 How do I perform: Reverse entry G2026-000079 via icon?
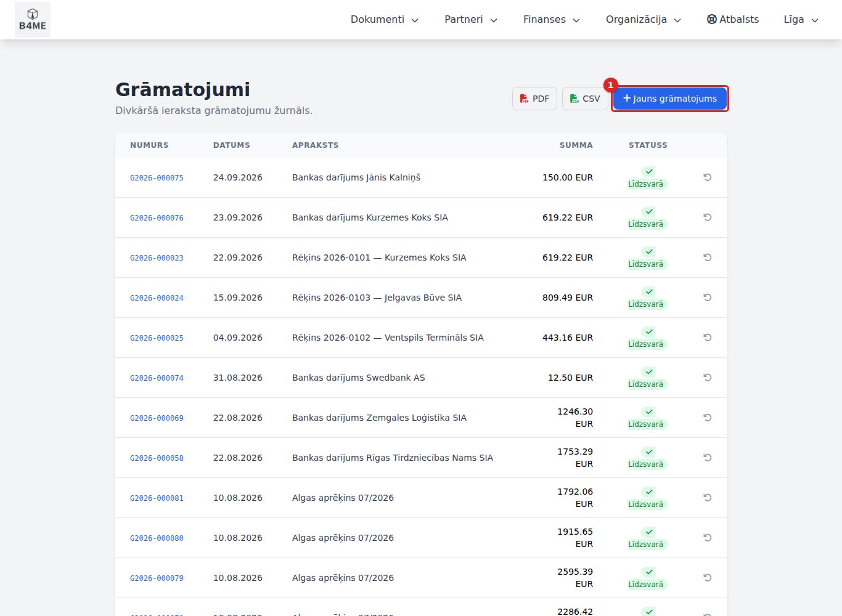tap(708, 578)
